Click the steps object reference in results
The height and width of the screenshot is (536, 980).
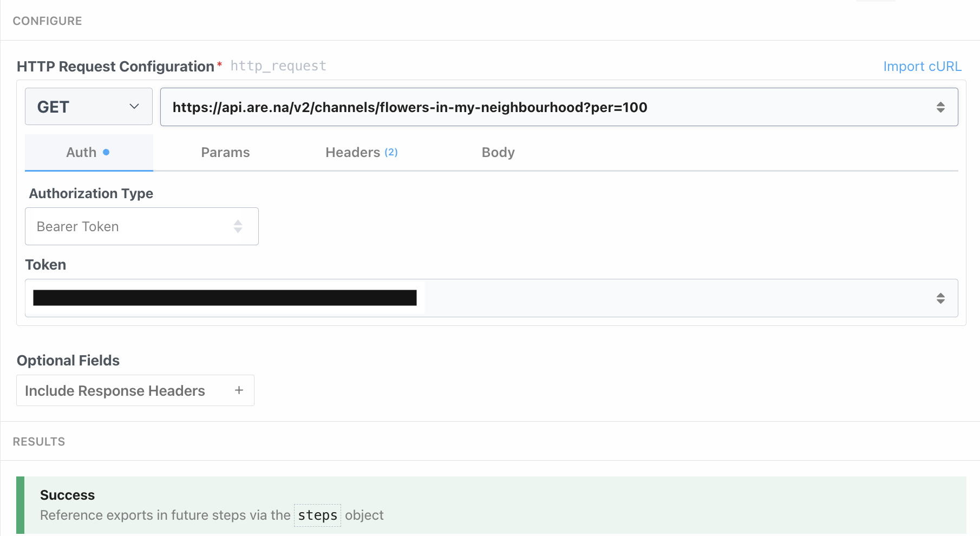[x=317, y=515]
